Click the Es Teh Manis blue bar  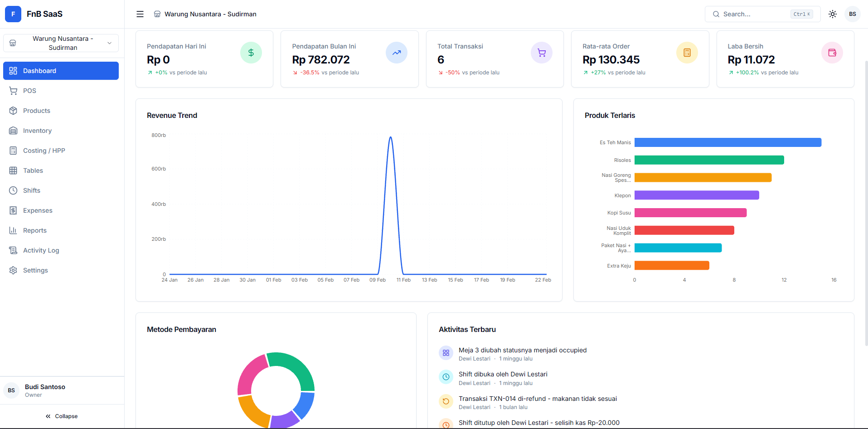tap(727, 142)
